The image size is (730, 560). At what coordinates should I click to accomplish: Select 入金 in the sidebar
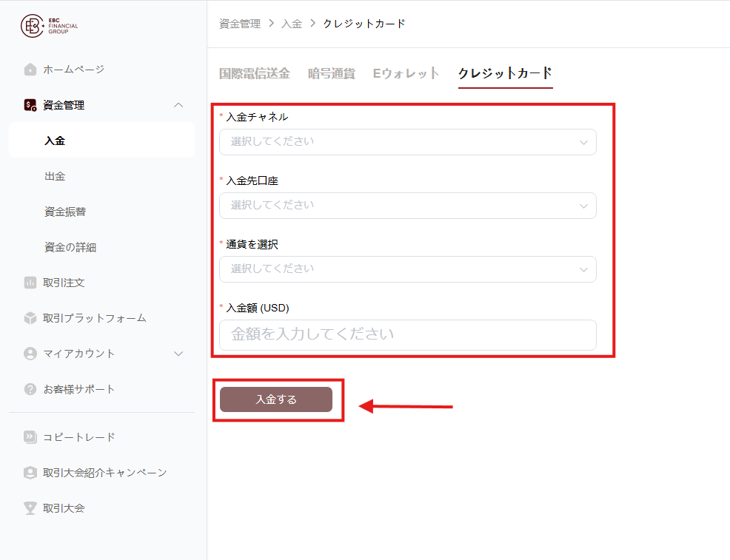pos(101,141)
